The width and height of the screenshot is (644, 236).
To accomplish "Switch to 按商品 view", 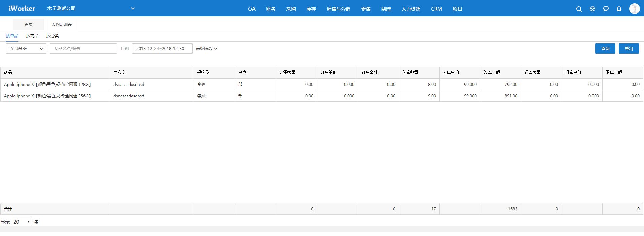I will pos(32,36).
